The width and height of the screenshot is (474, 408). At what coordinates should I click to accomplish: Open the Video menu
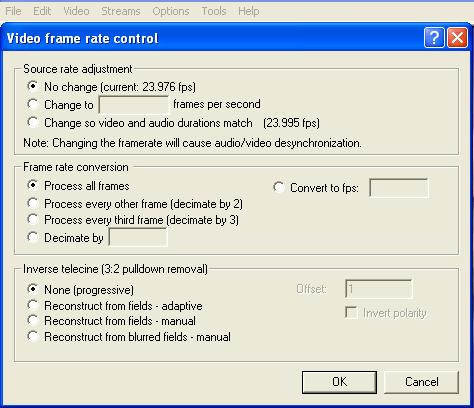(76, 11)
